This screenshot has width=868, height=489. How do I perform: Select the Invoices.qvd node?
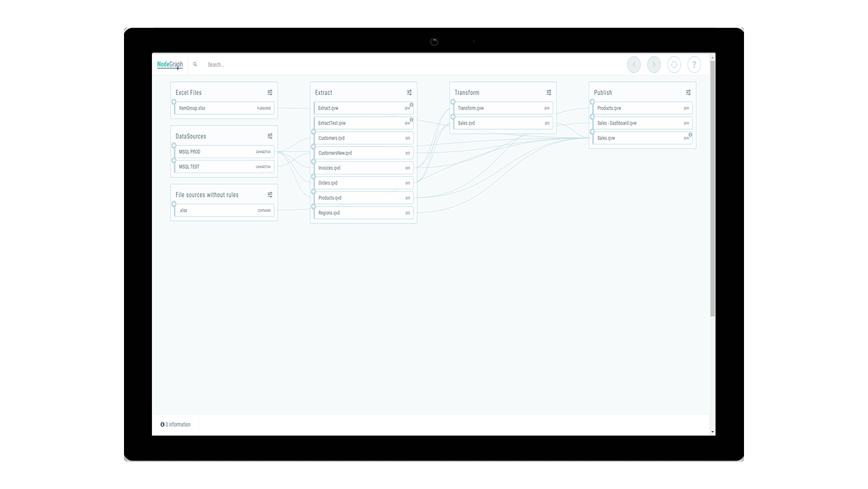[x=363, y=168]
